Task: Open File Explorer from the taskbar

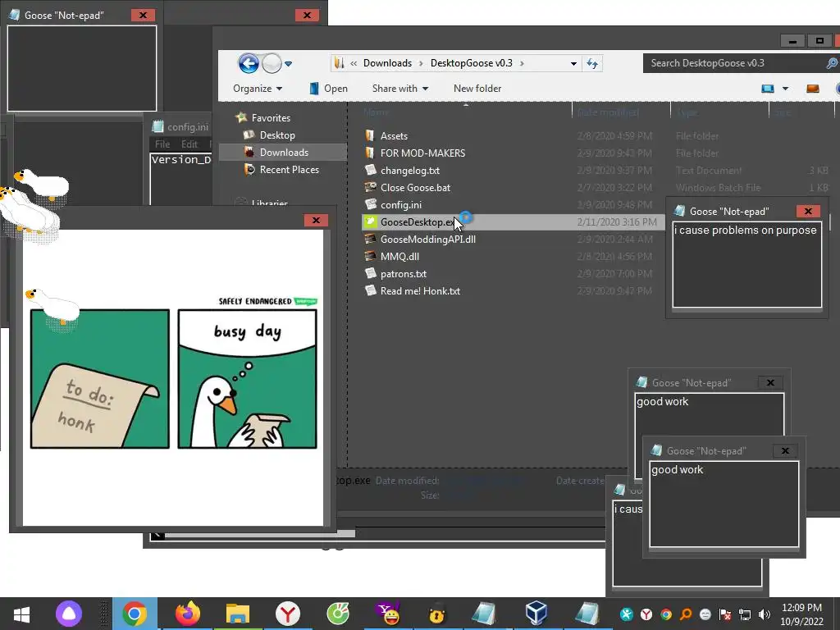Action: (237, 614)
